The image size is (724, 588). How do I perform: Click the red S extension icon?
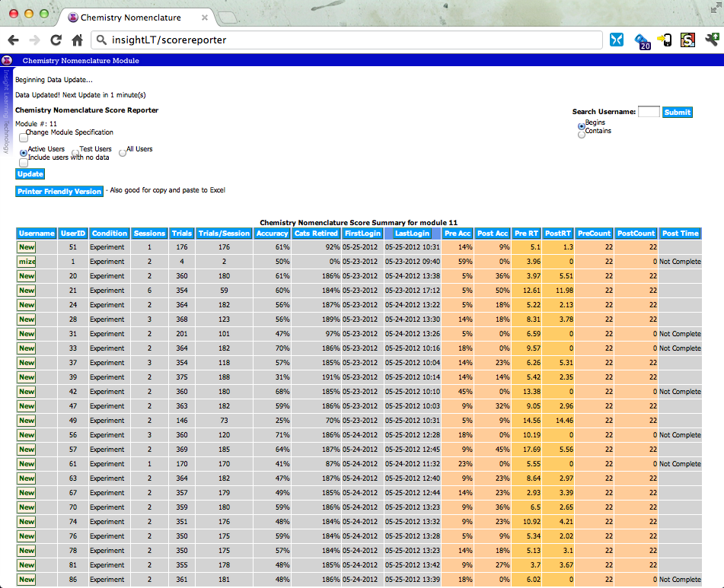(687, 40)
